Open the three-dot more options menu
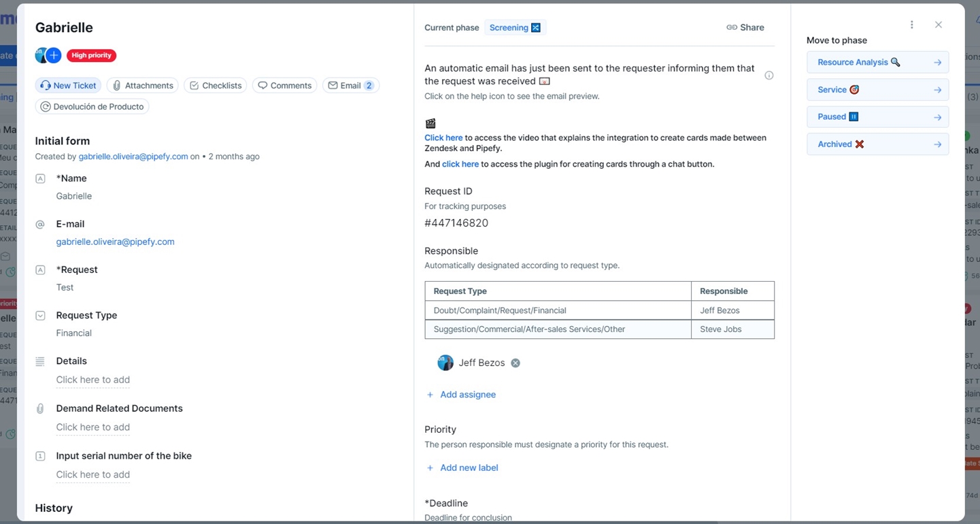Image resolution: width=980 pixels, height=524 pixels. (911, 25)
